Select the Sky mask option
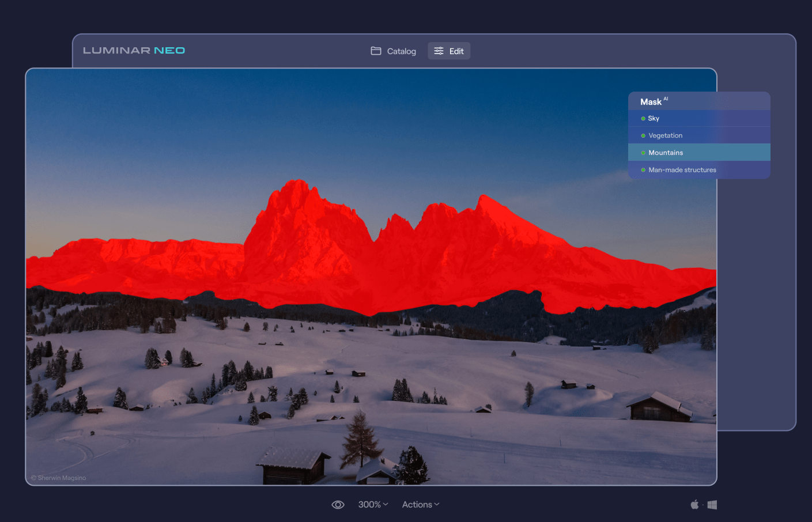Screen dimensions: 812x522 click(654, 119)
